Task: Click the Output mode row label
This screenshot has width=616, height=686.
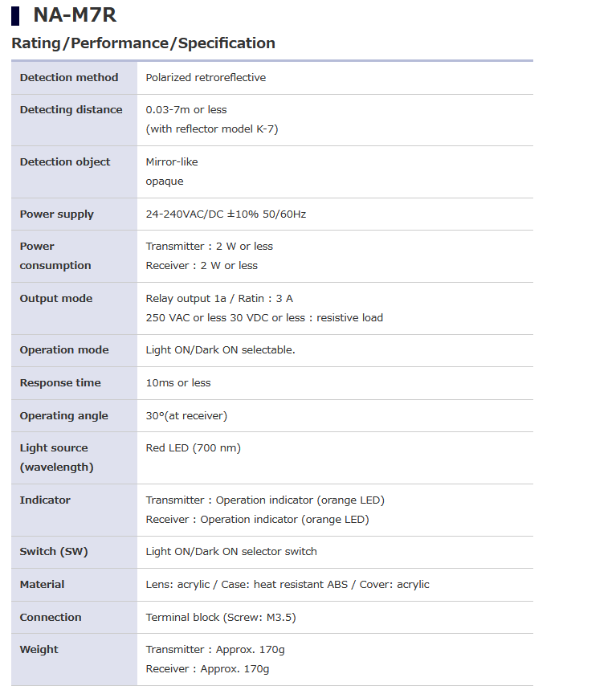Action: pyautogui.click(x=56, y=299)
